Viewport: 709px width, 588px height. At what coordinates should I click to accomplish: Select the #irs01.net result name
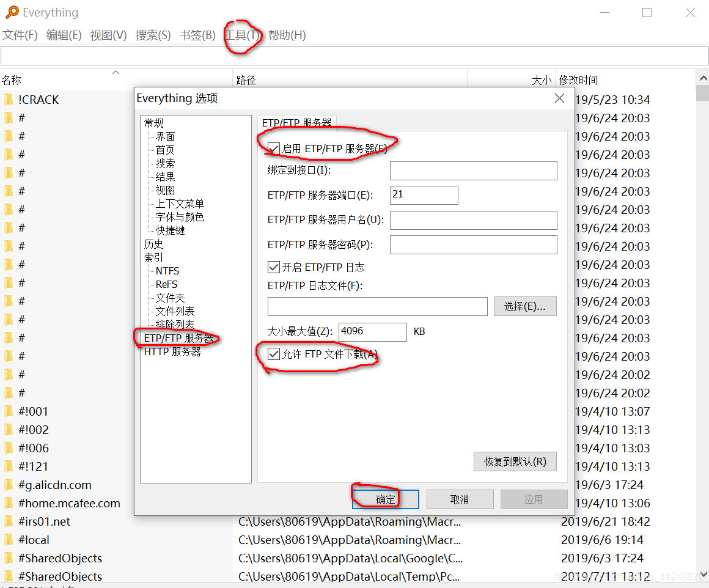pos(44,521)
